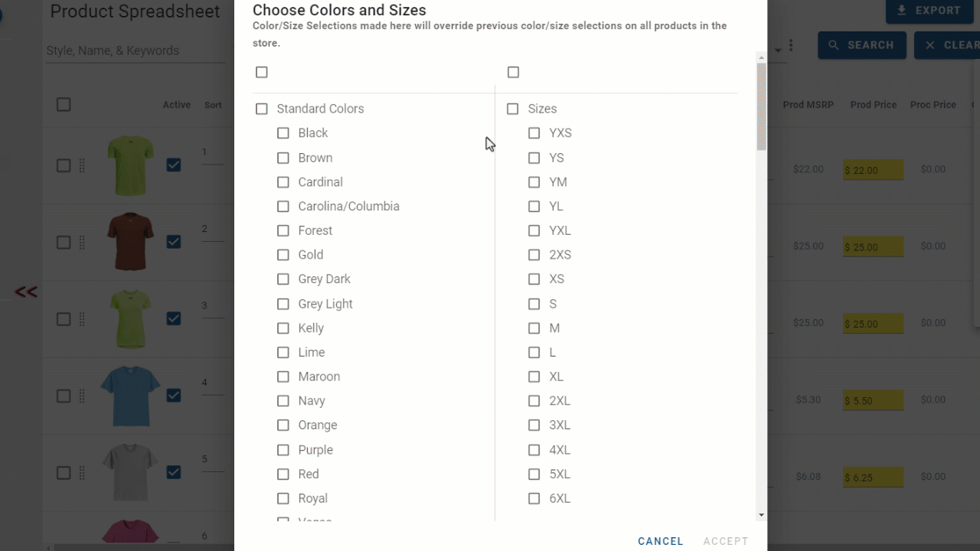Screen dimensions: 980x551
Task: Check the size M checkbox
Action: click(x=534, y=328)
